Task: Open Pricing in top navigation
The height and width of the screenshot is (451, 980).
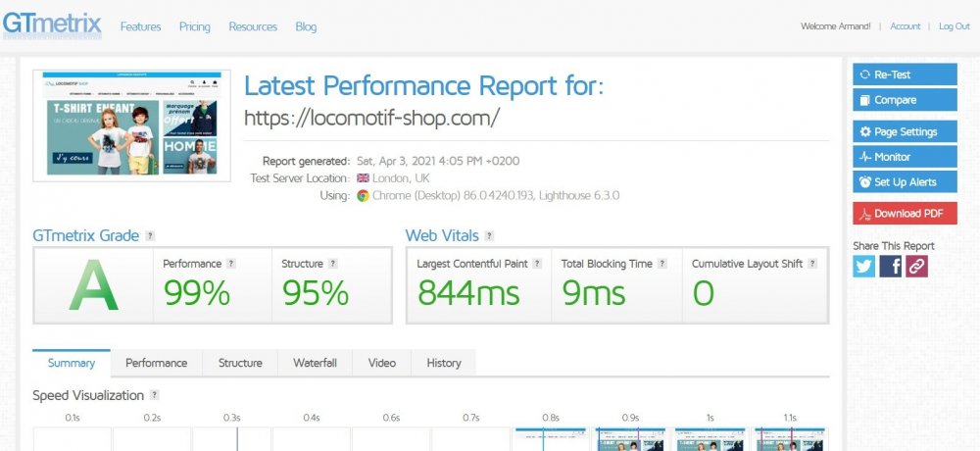Action: click(x=195, y=26)
